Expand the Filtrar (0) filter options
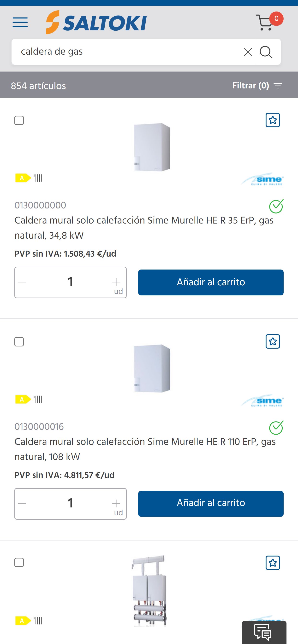 coord(257,86)
